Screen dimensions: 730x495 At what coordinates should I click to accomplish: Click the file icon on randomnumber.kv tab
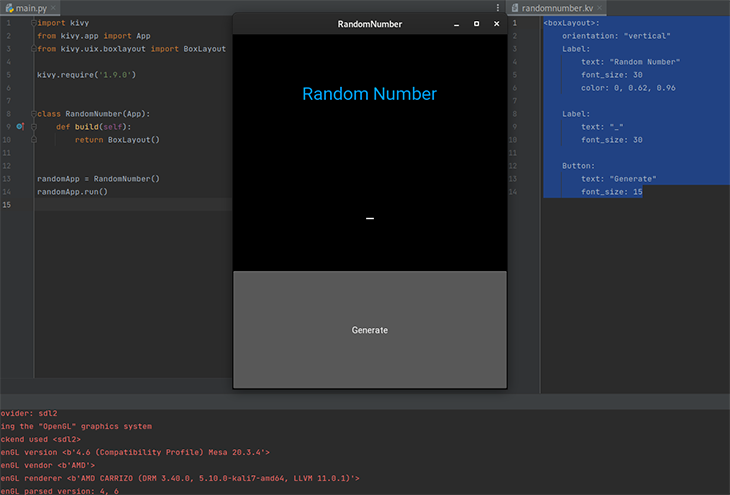[515, 8]
